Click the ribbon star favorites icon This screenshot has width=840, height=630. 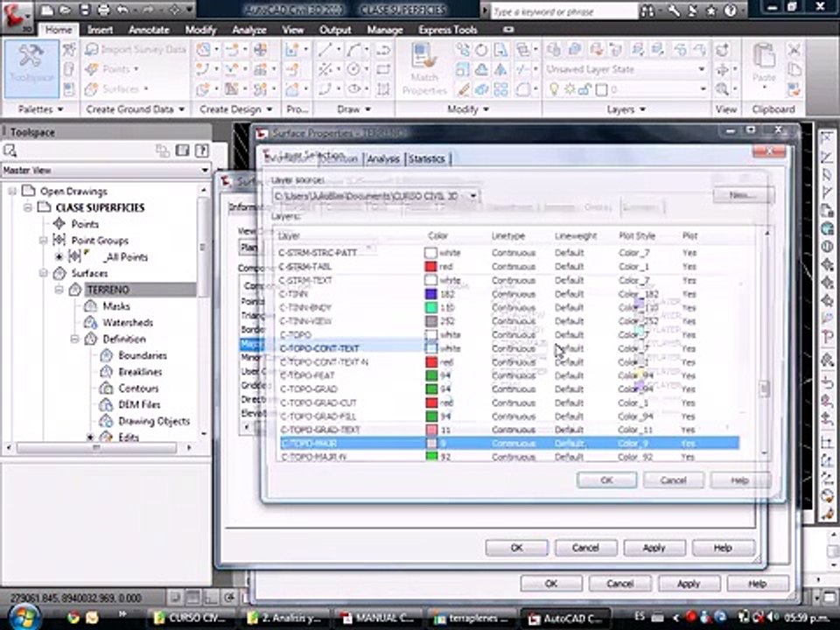pos(710,10)
